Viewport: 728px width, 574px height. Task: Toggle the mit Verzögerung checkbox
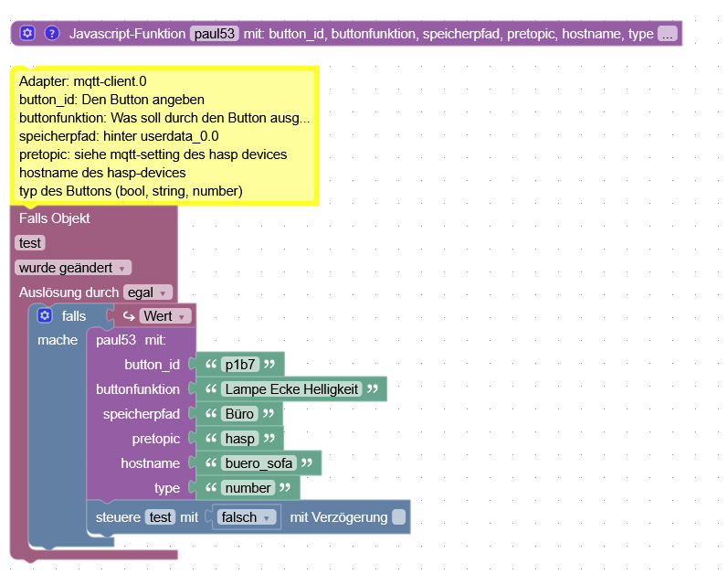[398, 517]
